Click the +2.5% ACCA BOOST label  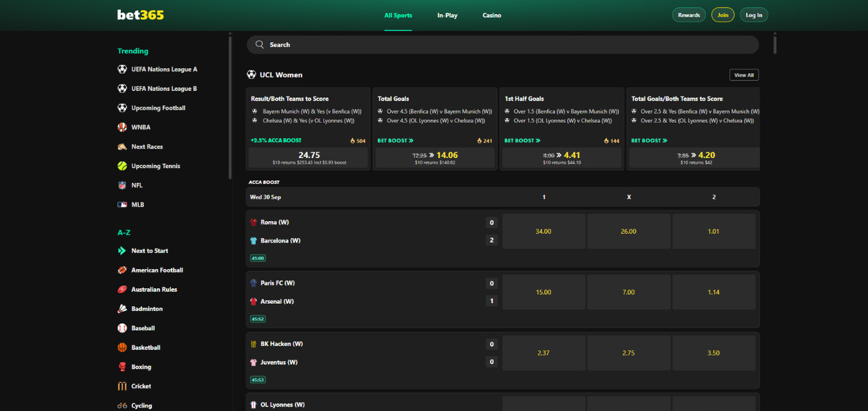pyautogui.click(x=276, y=140)
